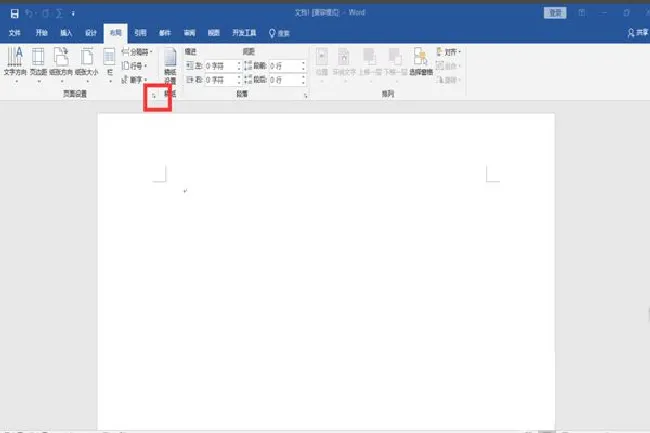The height and width of the screenshot is (433, 650).
Task: Click the lightbulb search box in ribbon tabs
Action: [279, 33]
